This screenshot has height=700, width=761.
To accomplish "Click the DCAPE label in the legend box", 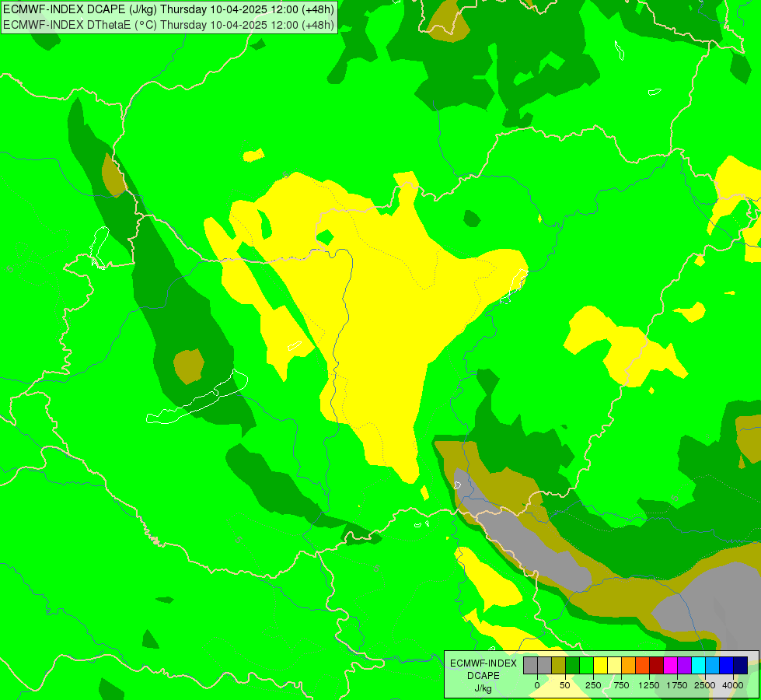I will [x=483, y=676].
